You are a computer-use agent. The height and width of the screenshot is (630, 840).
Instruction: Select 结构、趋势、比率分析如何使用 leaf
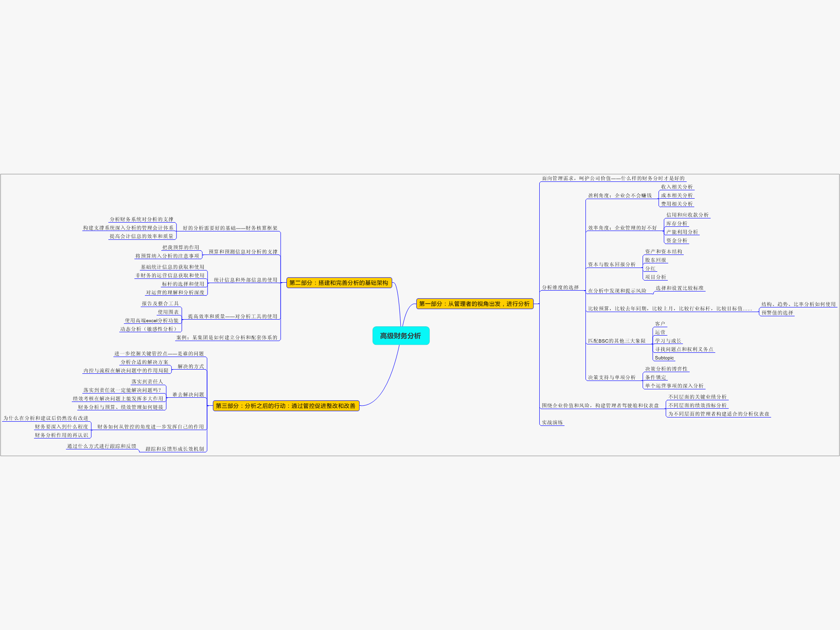point(798,304)
